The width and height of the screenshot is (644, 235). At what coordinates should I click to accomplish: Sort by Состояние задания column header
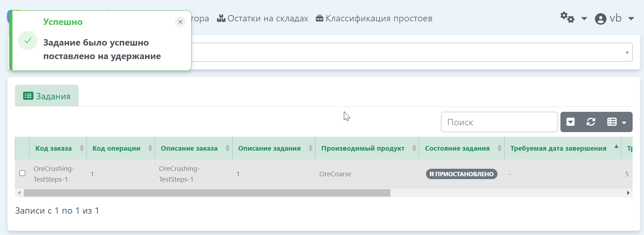tap(457, 148)
